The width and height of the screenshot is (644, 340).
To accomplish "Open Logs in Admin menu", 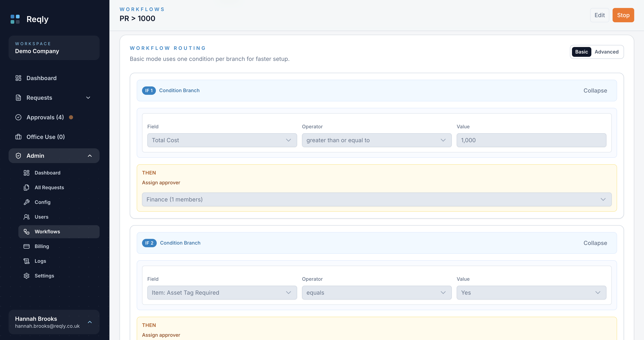I will click(x=59, y=261).
